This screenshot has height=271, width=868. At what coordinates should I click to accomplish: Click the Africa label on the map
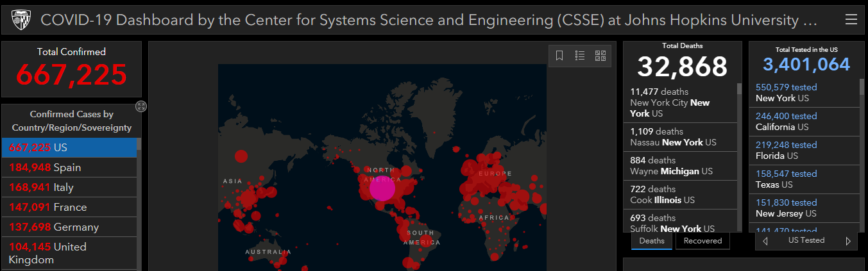[494, 218]
